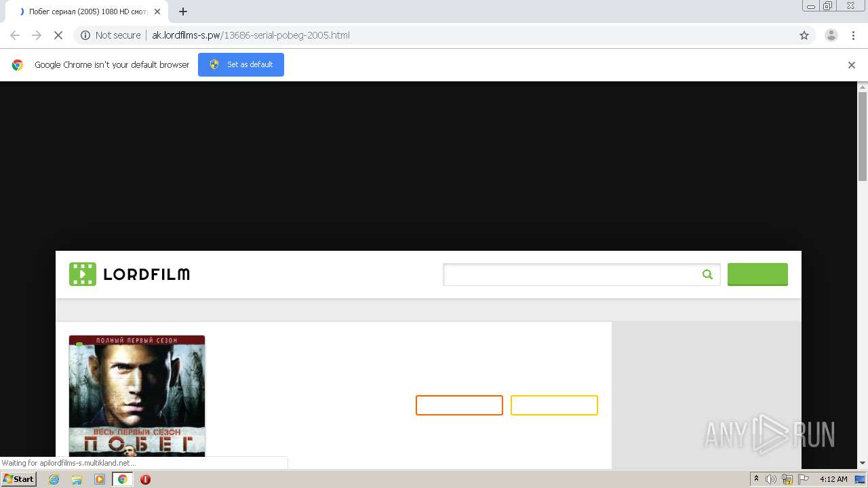Bookmark this page with the star icon
Image resolution: width=868 pixels, height=488 pixels.
[804, 35]
